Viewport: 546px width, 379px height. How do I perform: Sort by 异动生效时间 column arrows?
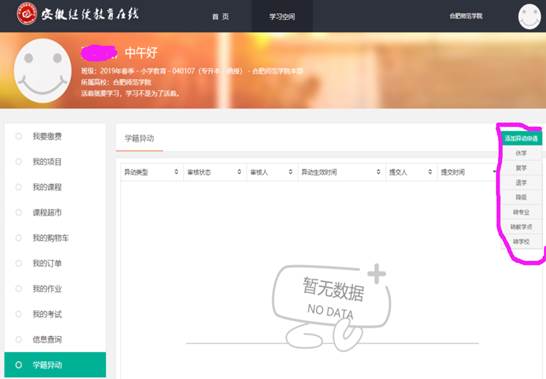(379, 172)
